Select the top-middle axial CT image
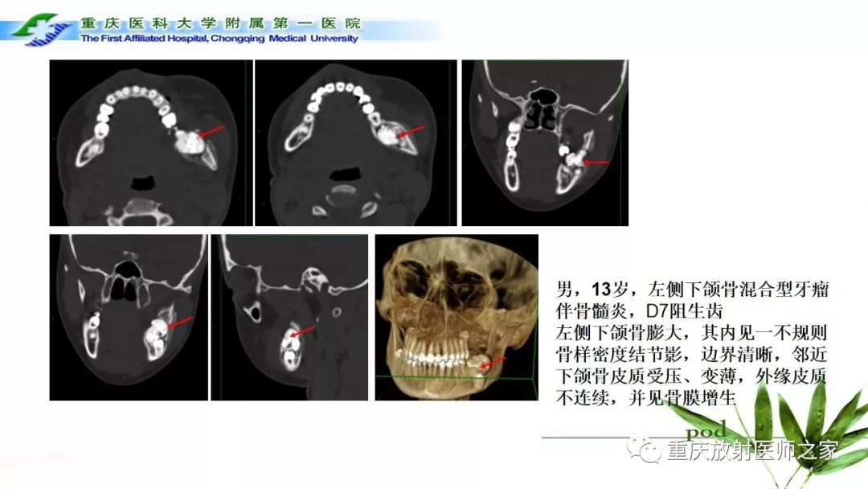The width and height of the screenshot is (868, 489). point(355,142)
